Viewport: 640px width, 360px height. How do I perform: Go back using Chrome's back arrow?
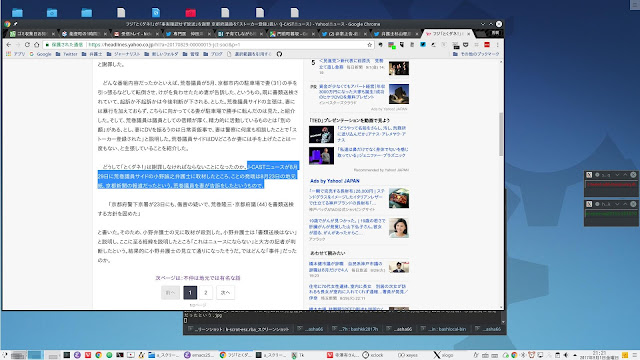pos(9,44)
